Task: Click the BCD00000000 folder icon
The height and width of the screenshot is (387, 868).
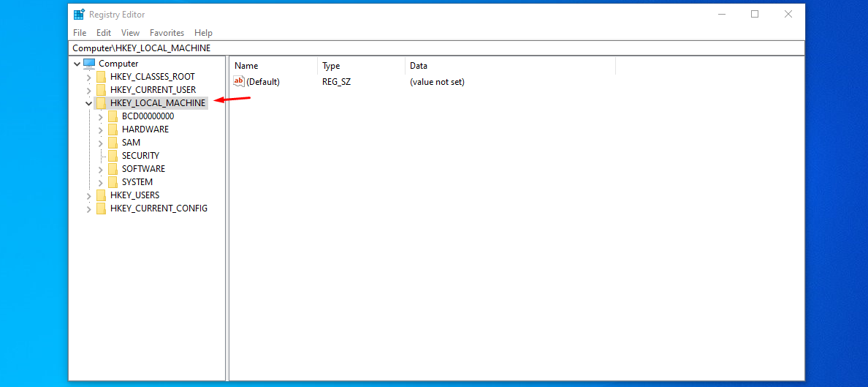Action: (x=113, y=116)
